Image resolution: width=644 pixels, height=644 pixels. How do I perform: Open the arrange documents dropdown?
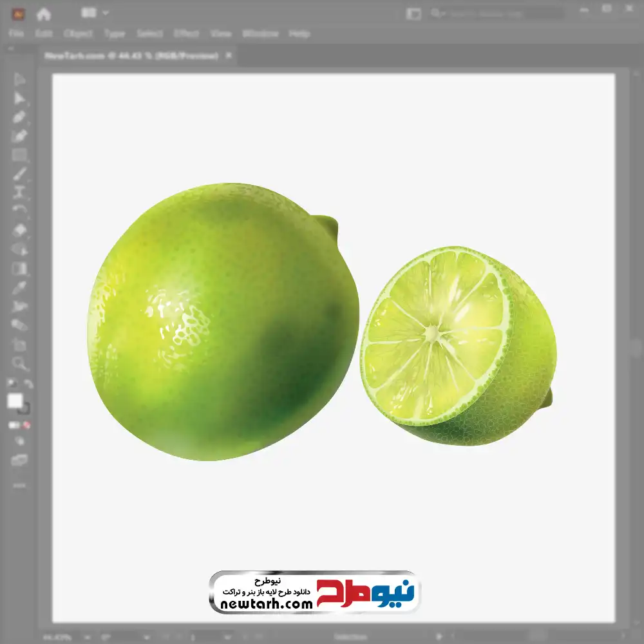[95, 13]
